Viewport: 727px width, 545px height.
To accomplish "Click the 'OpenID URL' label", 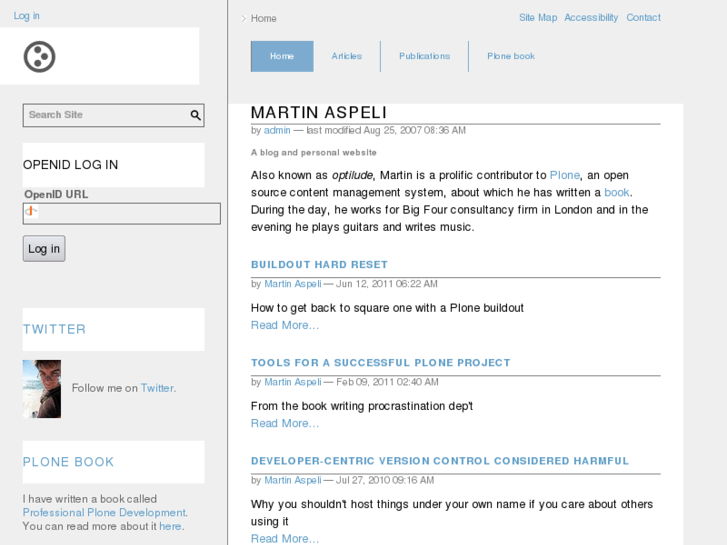I will [x=56, y=194].
